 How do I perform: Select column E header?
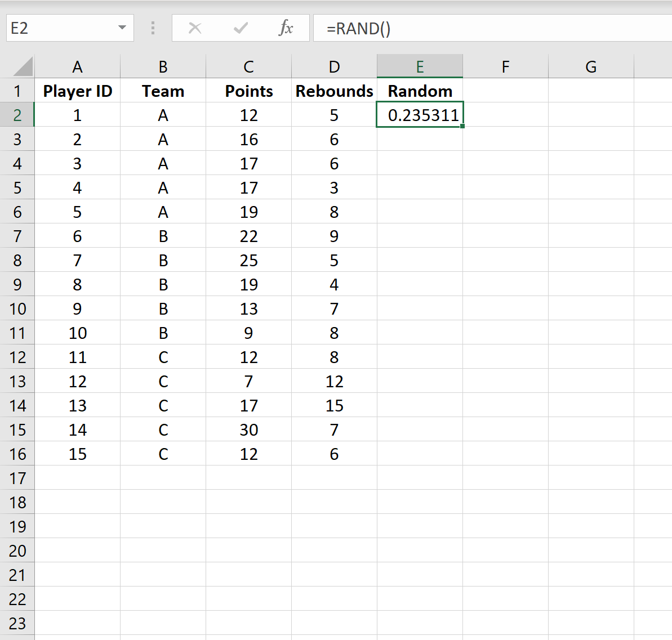tap(420, 66)
